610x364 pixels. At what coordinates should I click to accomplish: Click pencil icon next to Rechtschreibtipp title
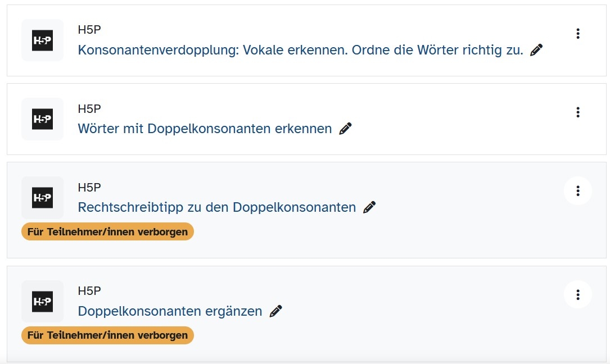(x=369, y=208)
